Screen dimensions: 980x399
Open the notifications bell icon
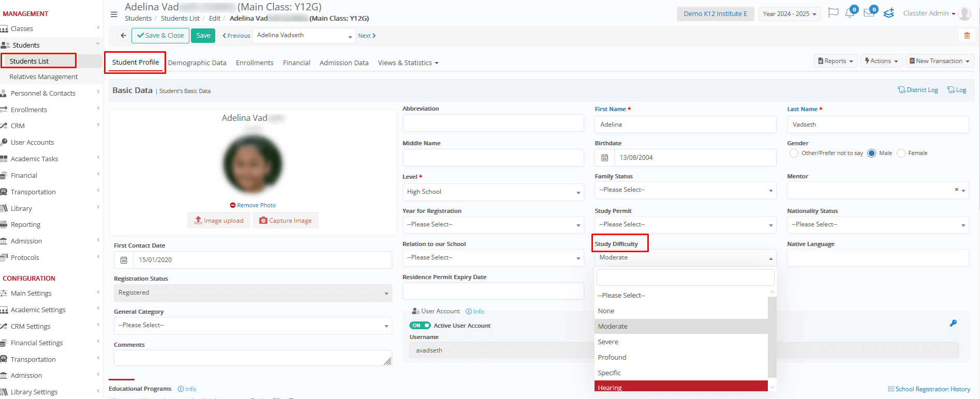tap(850, 13)
